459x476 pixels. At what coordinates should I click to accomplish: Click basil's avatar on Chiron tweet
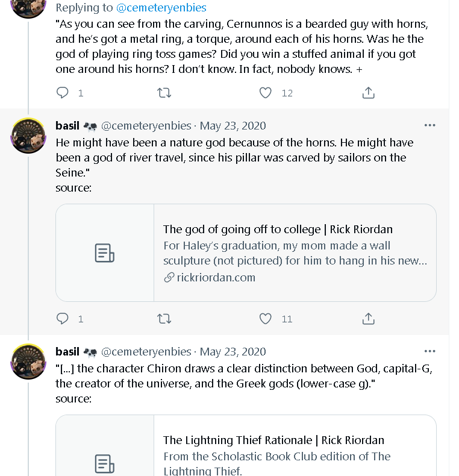click(28, 361)
